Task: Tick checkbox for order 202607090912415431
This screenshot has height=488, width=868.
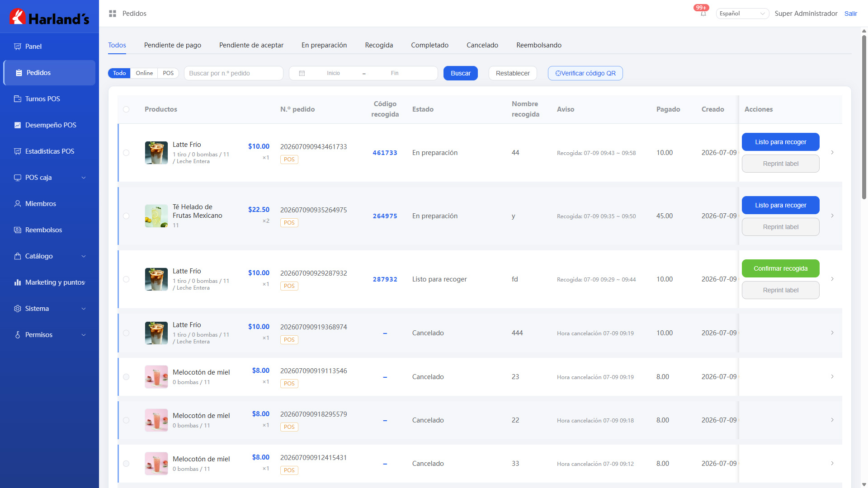Action: (126, 464)
